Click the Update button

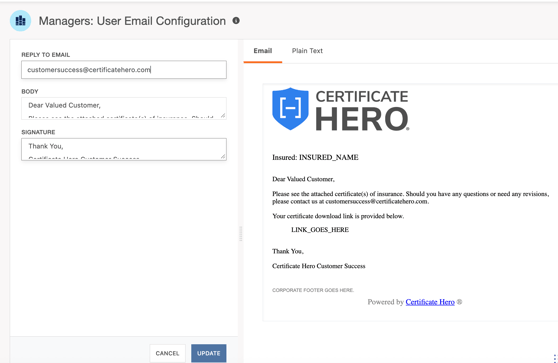(209, 353)
